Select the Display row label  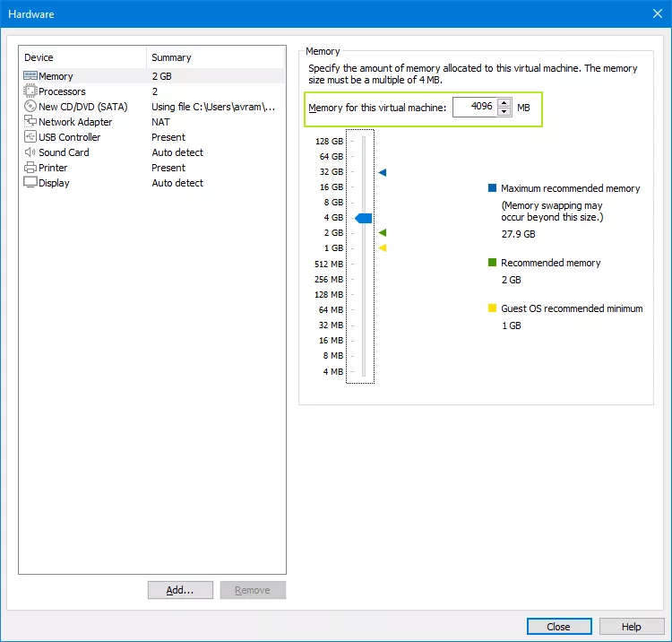(54, 183)
